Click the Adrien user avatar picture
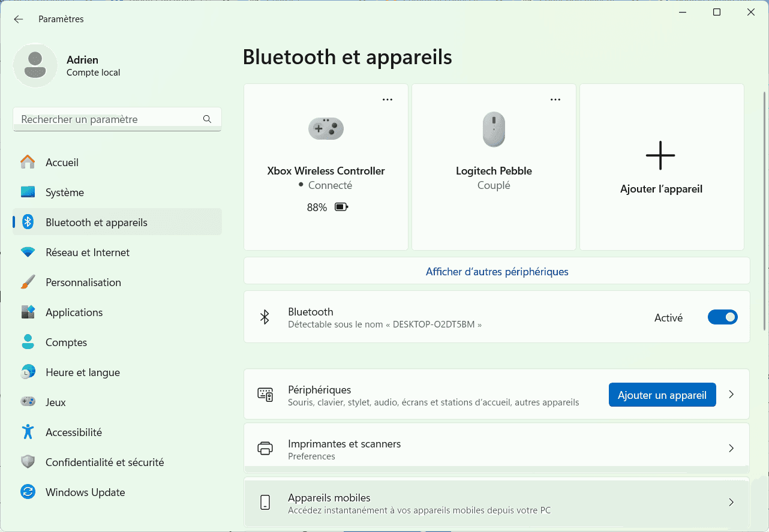 [x=35, y=65]
